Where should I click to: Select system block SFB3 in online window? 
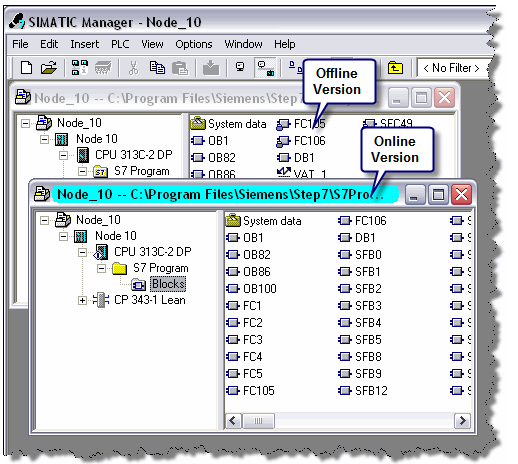coord(360,306)
